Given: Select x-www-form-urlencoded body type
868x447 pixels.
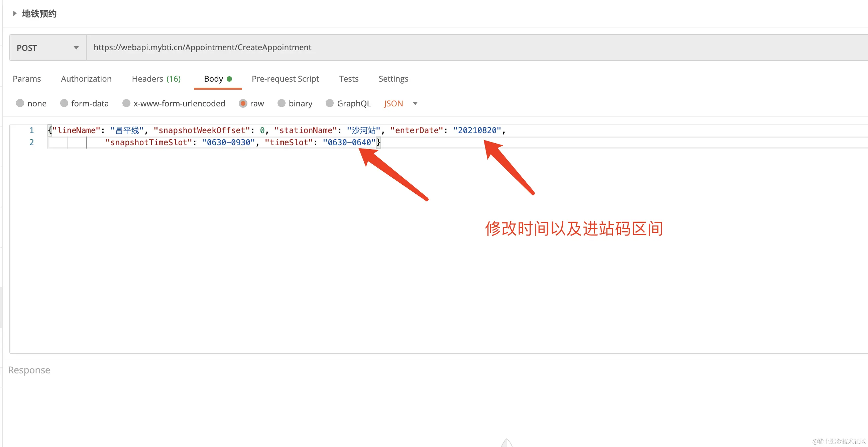Looking at the screenshot, I should (126, 103).
